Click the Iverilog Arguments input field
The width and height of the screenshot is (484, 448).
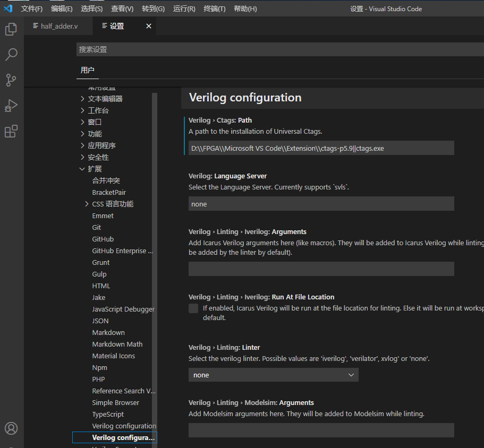coord(321,269)
